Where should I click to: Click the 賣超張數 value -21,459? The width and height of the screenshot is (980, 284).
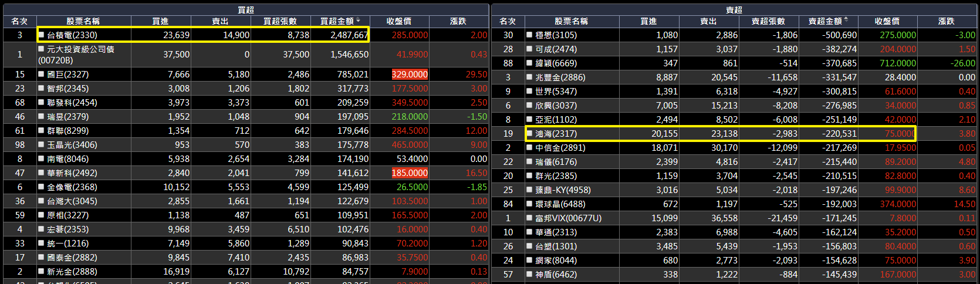click(x=782, y=218)
